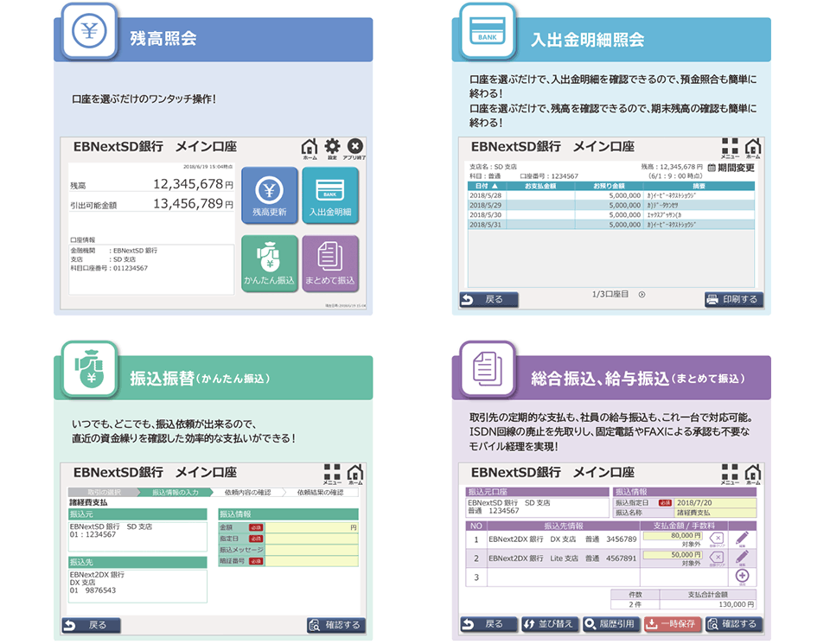Click the 振込先 EBNext2DX銀行 account box
The width and height of the screenshot is (830, 644).
tap(137, 586)
